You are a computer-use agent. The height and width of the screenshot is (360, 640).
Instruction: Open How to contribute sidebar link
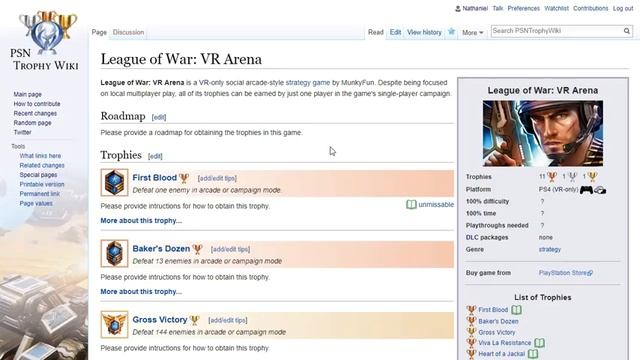click(x=37, y=104)
